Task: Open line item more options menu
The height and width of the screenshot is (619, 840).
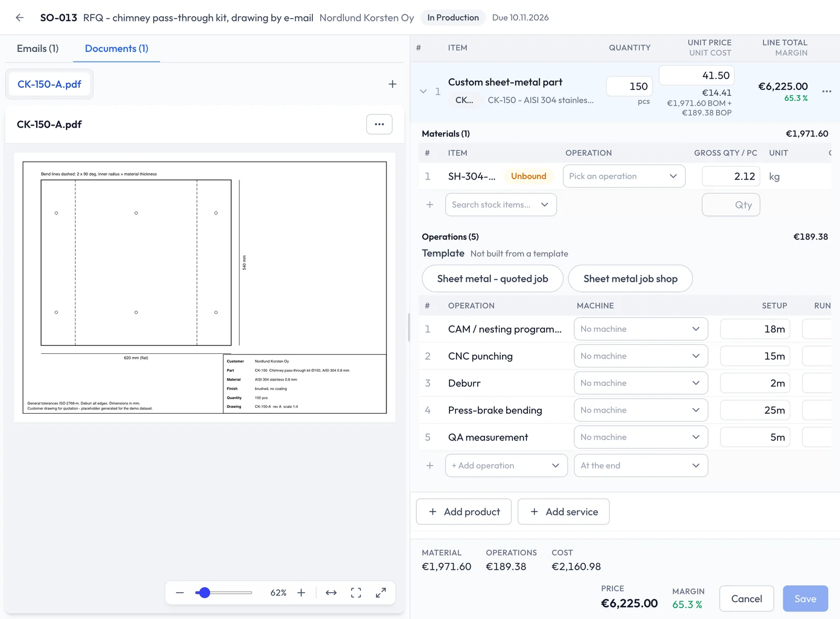Action: pos(826,91)
